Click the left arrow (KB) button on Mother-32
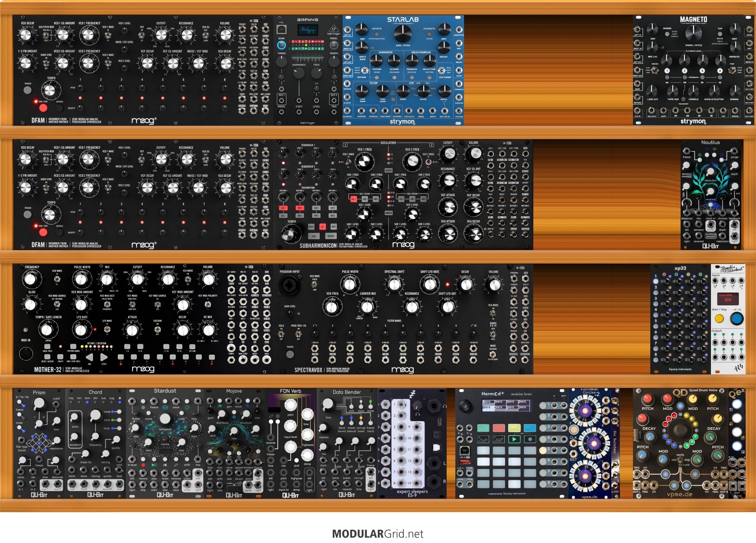The width and height of the screenshot is (756, 543). (x=89, y=358)
